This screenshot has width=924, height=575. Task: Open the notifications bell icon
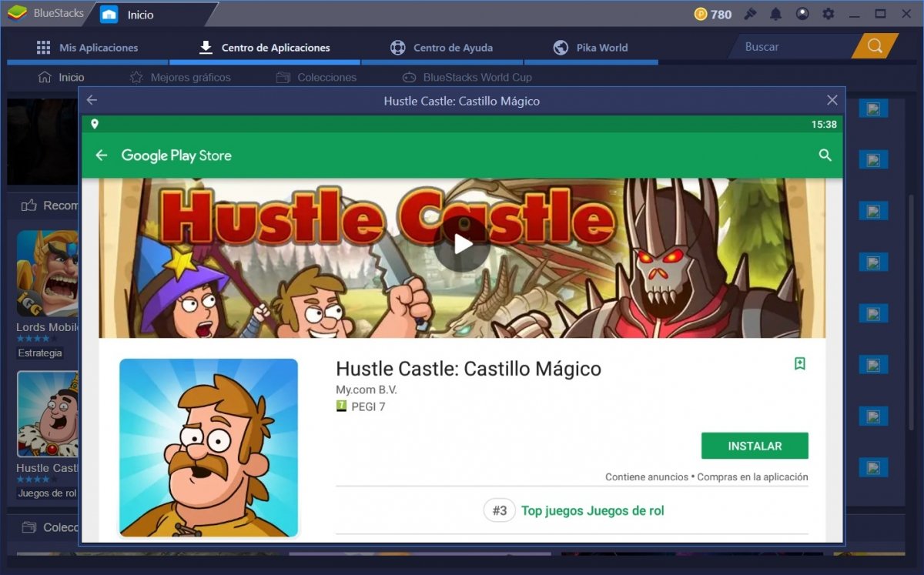[x=775, y=14]
